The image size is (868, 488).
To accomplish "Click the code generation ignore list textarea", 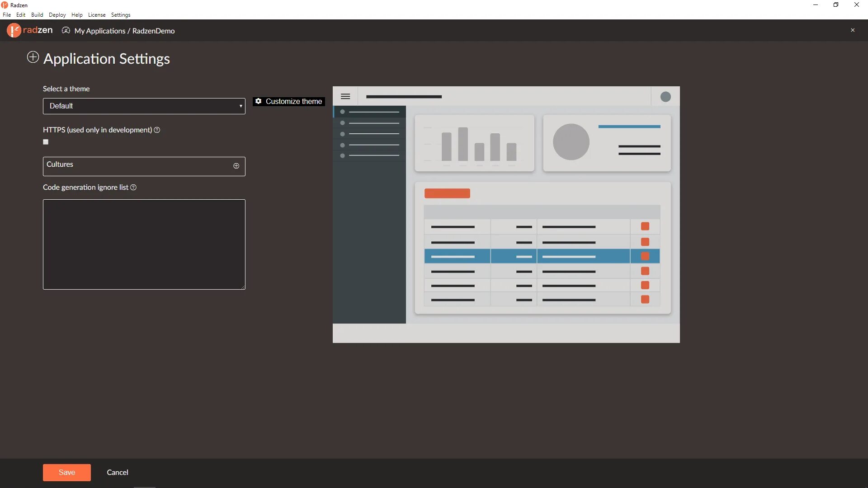I will pos(144,244).
